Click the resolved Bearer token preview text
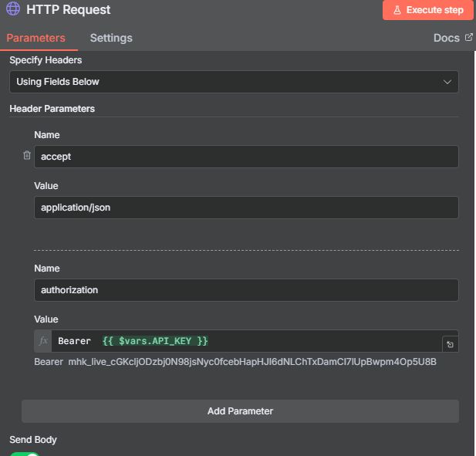 pos(235,362)
